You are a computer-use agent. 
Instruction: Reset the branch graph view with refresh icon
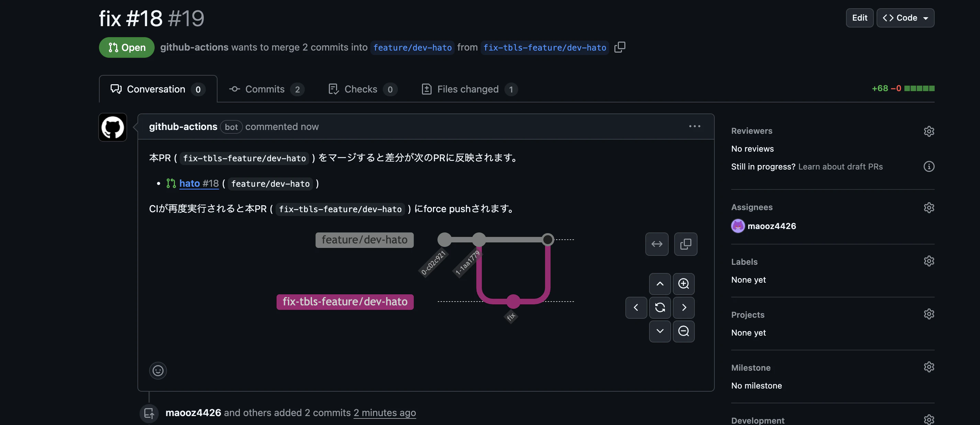coord(660,308)
